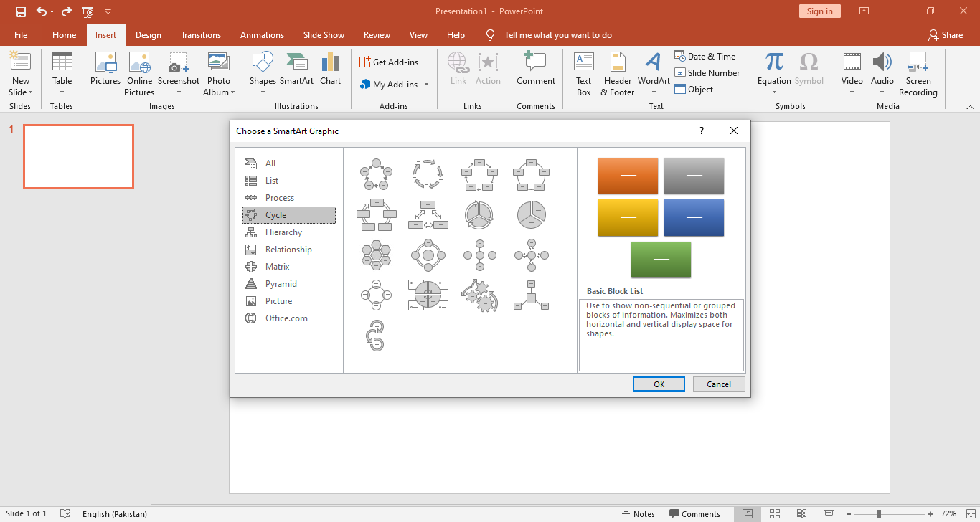Choose the Basic Pie layout
This screenshot has width=980, height=522.
tap(532, 214)
